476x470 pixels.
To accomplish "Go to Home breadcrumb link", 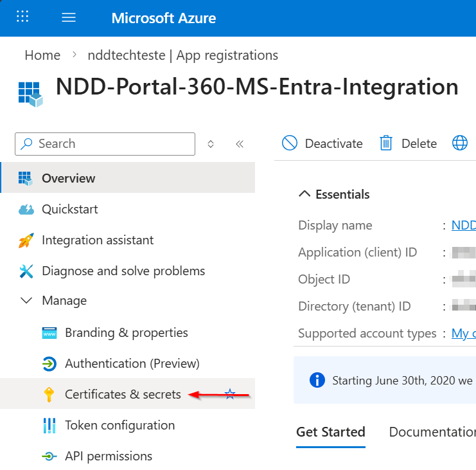I will [42, 55].
